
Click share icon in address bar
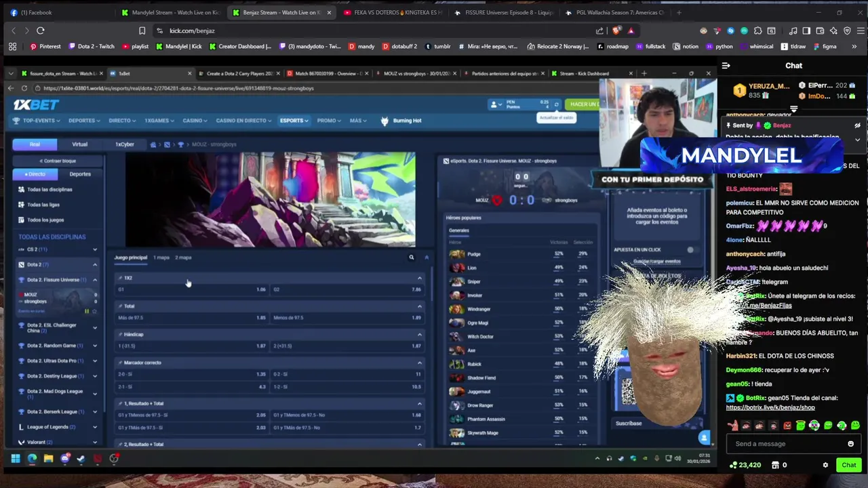tap(599, 30)
